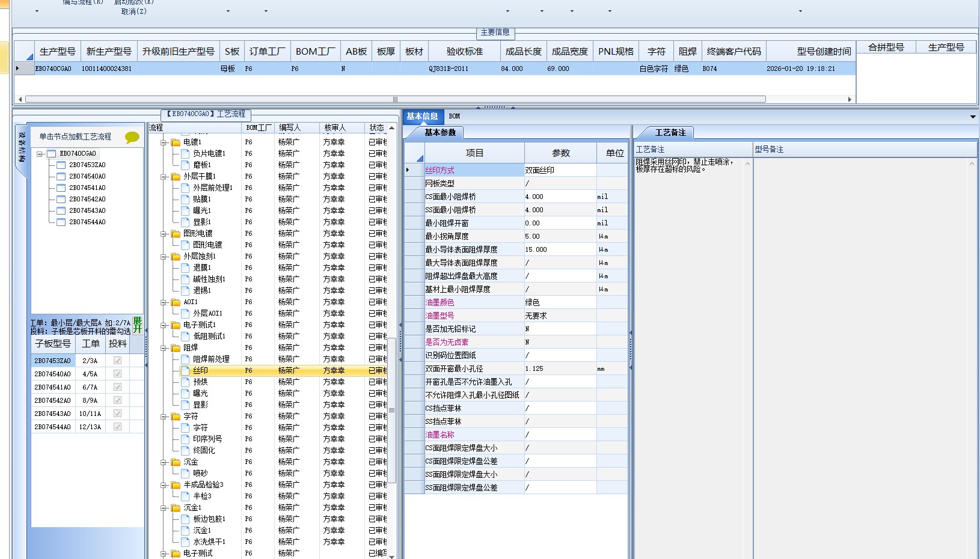Screen dimensions: 980x559
Task: Click the folder icon of the 字符 group
Action: pyautogui.click(x=176, y=417)
